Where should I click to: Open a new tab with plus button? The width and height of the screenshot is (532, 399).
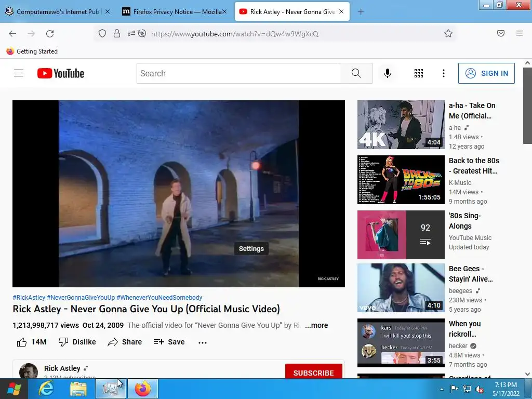361,12
